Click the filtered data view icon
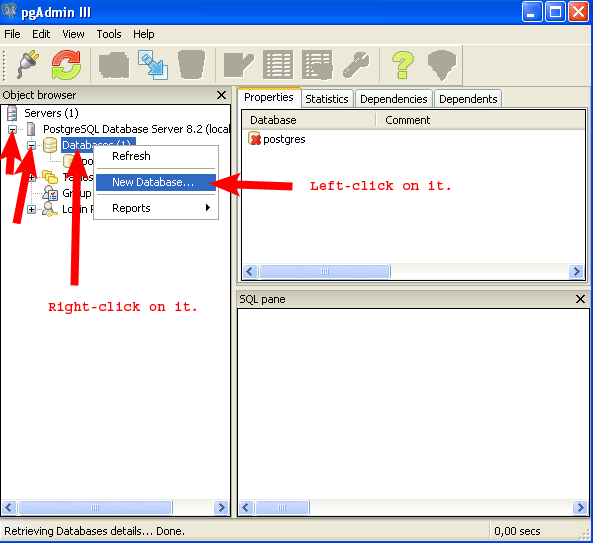Screen dimensions: 593x543 pyautogui.click(x=317, y=65)
